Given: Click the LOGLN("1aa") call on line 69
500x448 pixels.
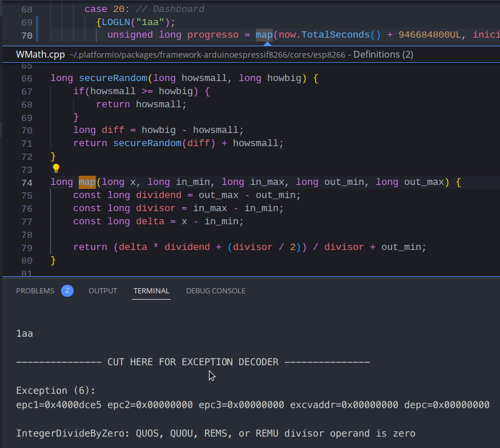Looking at the screenshot, I should (x=138, y=22).
